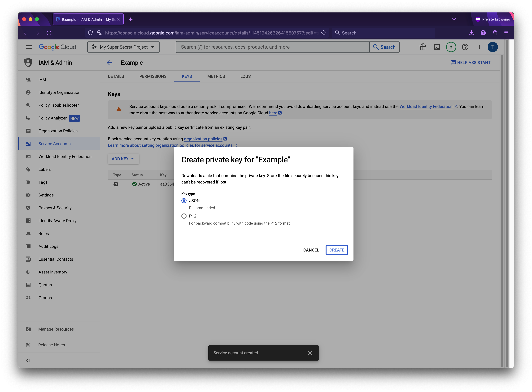Choose the P12 key format
Screen dimensions: 532x392
tap(184, 216)
